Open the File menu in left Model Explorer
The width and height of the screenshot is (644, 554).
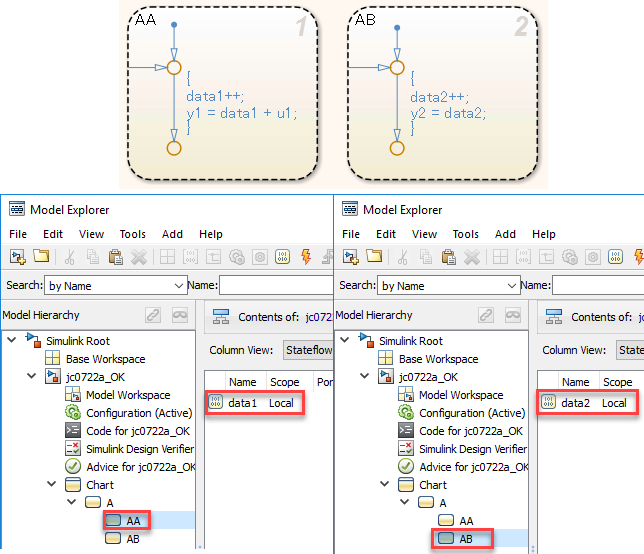coord(18,234)
